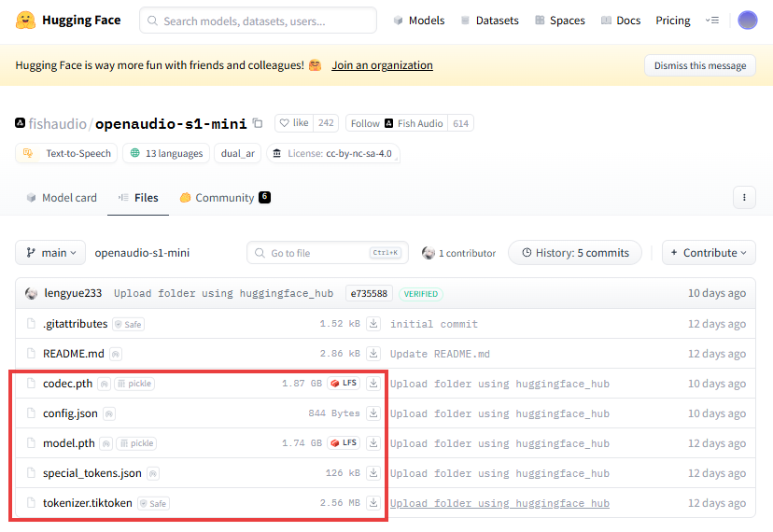Image resolution: width=773 pixels, height=532 pixels.
Task: Open Models in top navigation
Action: (x=419, y=21)
